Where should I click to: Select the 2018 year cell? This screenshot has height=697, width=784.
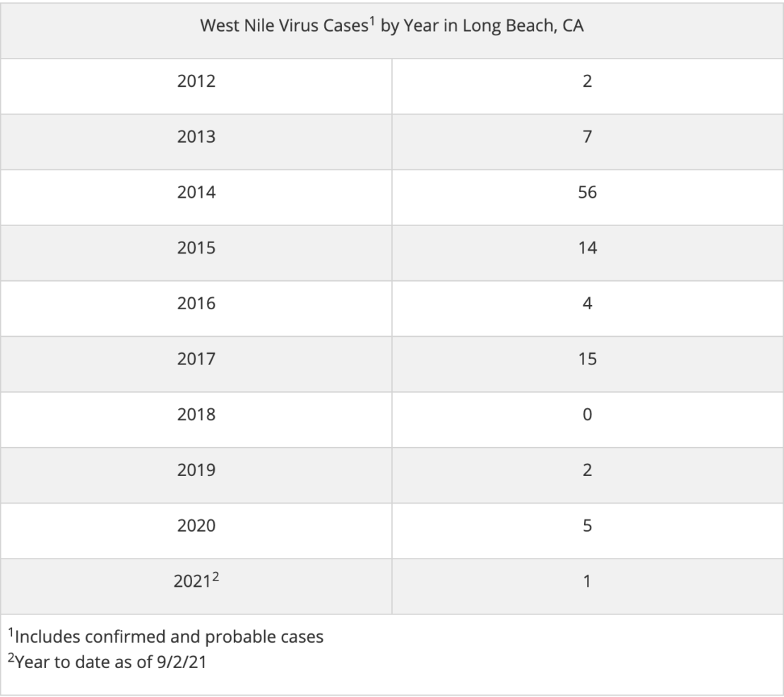196,415
